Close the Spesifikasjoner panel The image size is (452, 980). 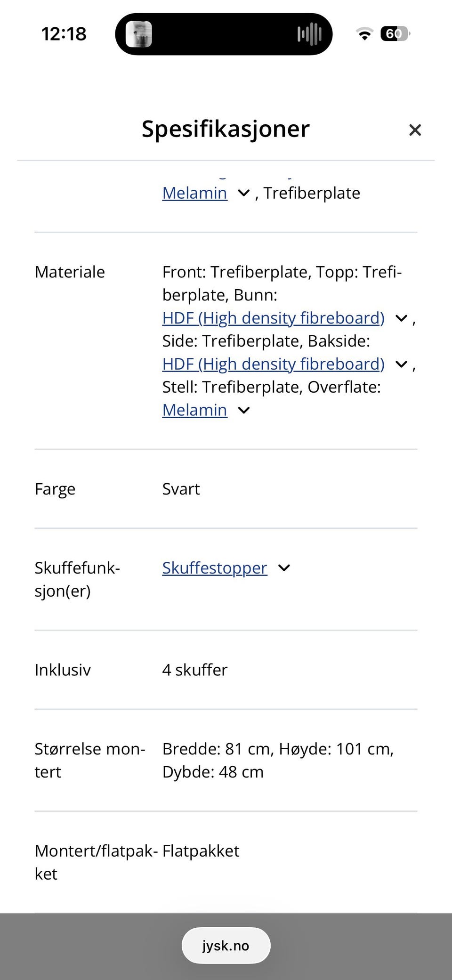(x=415, y=130)
